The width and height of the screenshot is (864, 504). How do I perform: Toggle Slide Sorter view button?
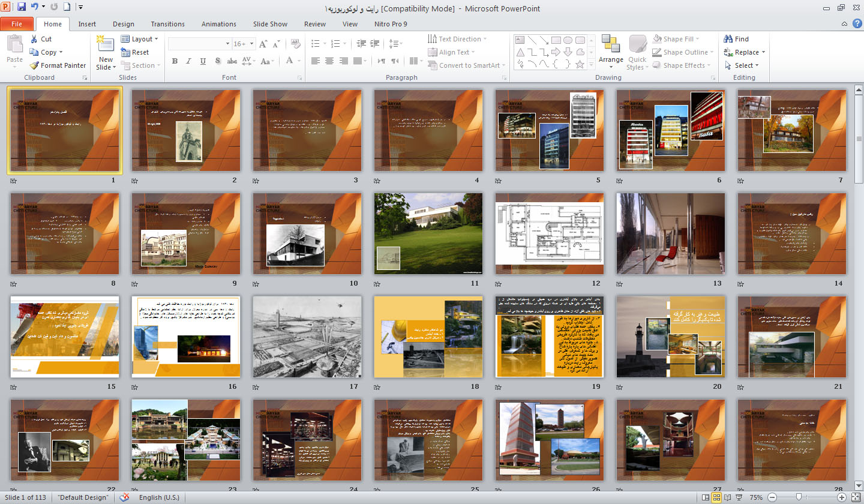pos(716,497)
